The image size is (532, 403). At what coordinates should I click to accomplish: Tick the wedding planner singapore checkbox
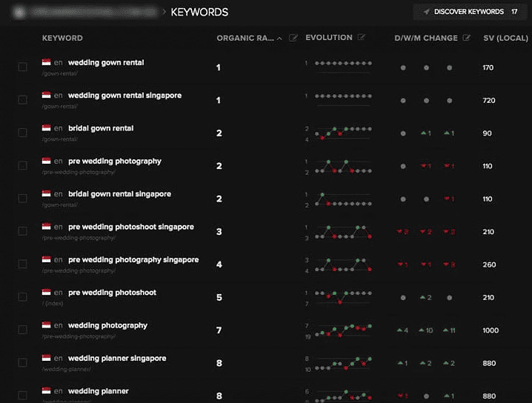pyautogui.click(x=22, y=363)
